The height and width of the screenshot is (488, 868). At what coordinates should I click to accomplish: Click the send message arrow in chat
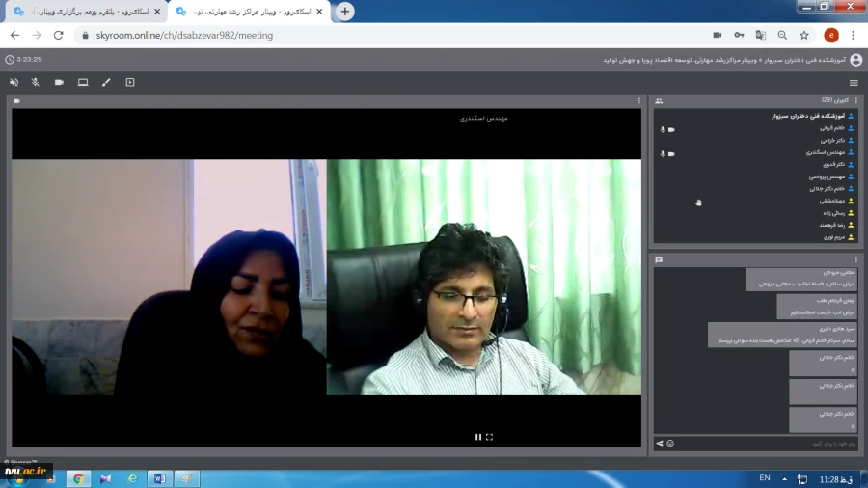660,444
